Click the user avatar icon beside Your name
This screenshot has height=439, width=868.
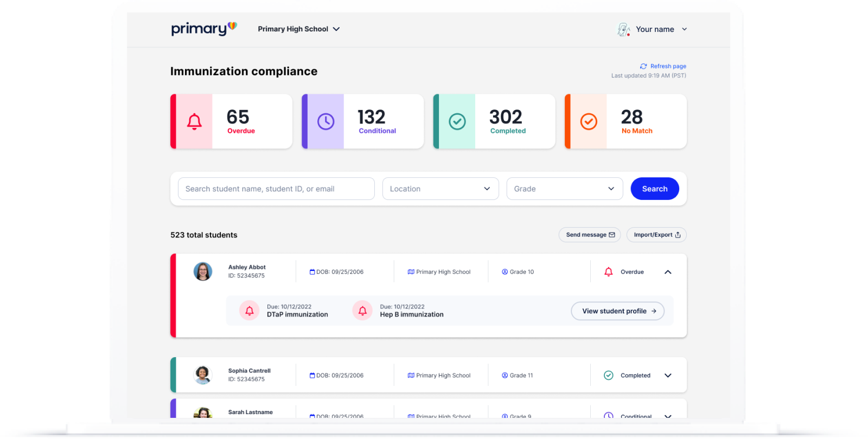(x=624, y=29)
